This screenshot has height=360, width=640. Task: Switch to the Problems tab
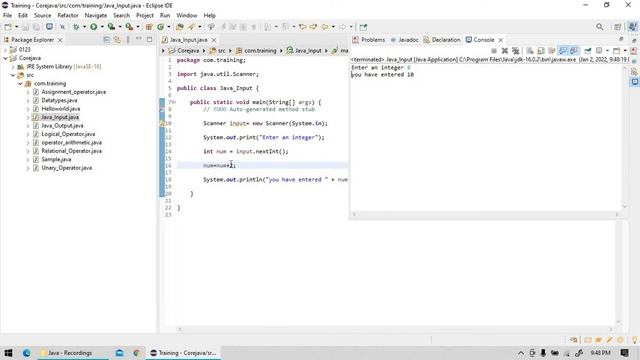click(369, 40)
